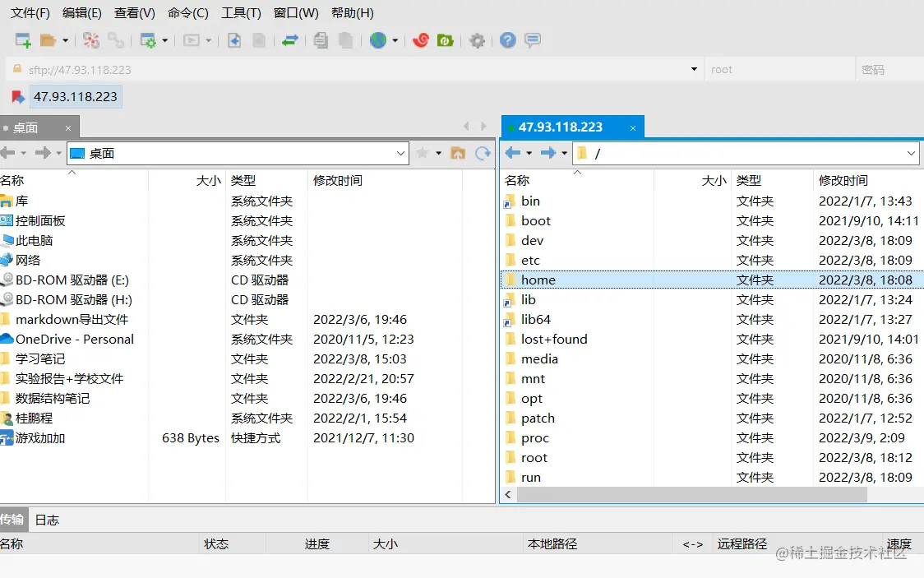Switch to the 传输 tab
The width and height of the screenshot is (924, 578).
coord(12,519)
